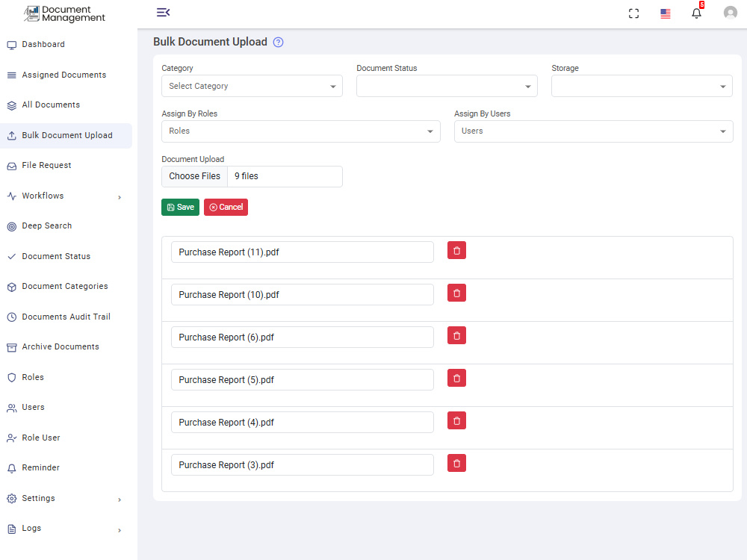Edit the Purchase Report (10).pdf name field
The width and height of the screenshot is (747, 560).
(x=302, y=294)
